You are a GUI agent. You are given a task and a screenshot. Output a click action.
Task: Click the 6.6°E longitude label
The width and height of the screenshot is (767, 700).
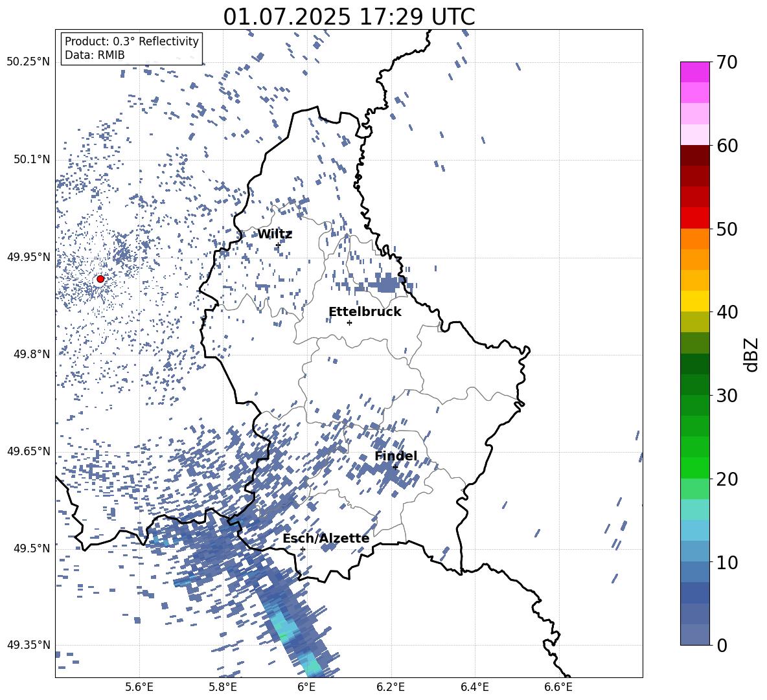click(558, 687)
